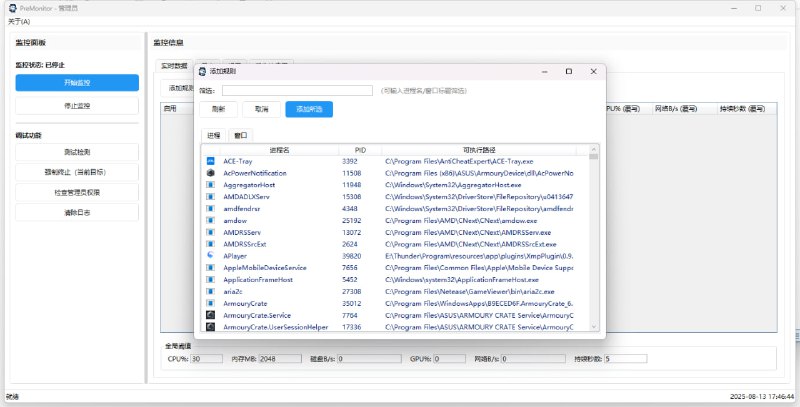
Task: Click the ArmouryCrate.UserSessionHelper process icon
Action: [211, 327]
